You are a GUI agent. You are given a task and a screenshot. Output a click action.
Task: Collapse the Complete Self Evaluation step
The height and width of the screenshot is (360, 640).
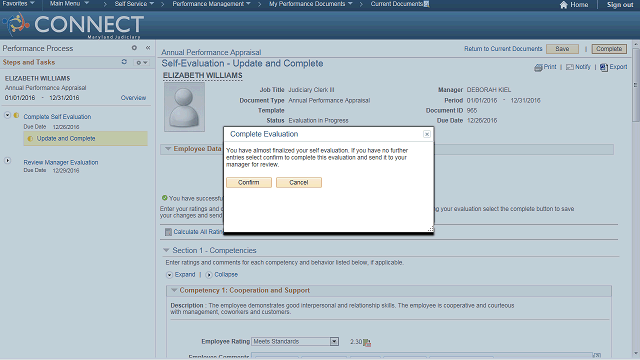pos(7,116)
